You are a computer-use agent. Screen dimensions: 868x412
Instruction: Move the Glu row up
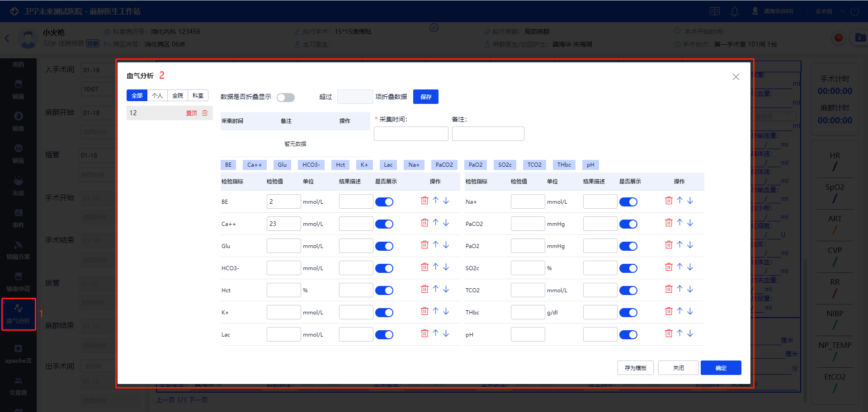tap(435, 244)
